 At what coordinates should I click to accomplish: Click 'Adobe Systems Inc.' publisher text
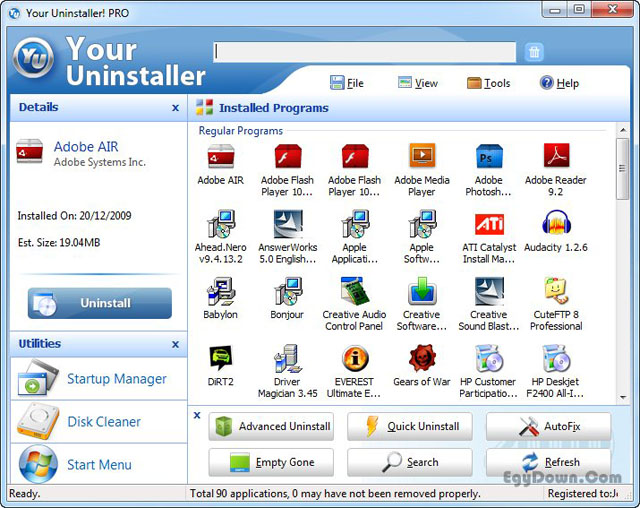point(100,162)
